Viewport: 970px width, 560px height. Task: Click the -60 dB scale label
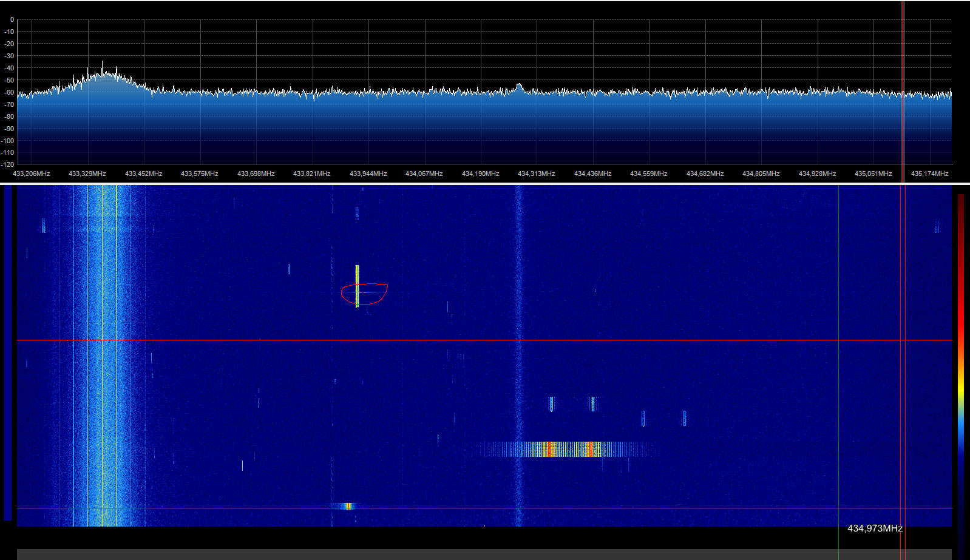(x=8, y=92)
